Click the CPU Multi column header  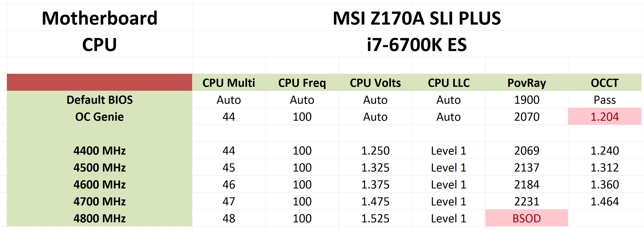click(229, 83)
